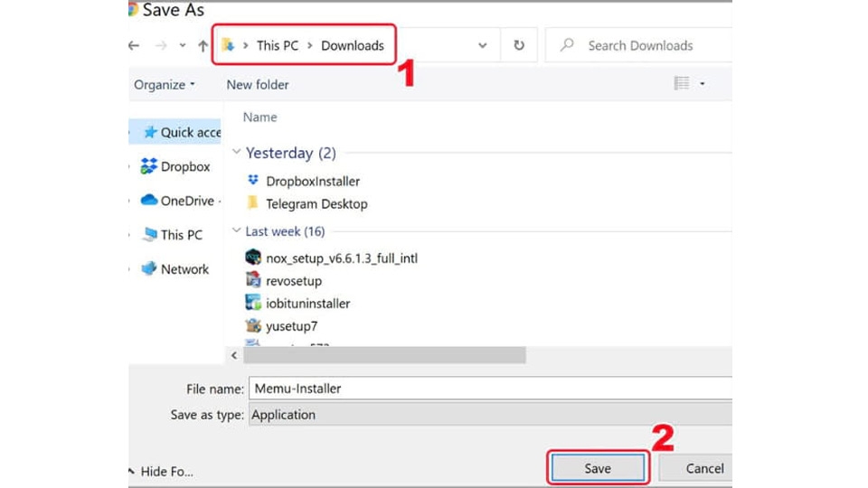
Task: Open the Organize menu
Action: pos(165,85)
